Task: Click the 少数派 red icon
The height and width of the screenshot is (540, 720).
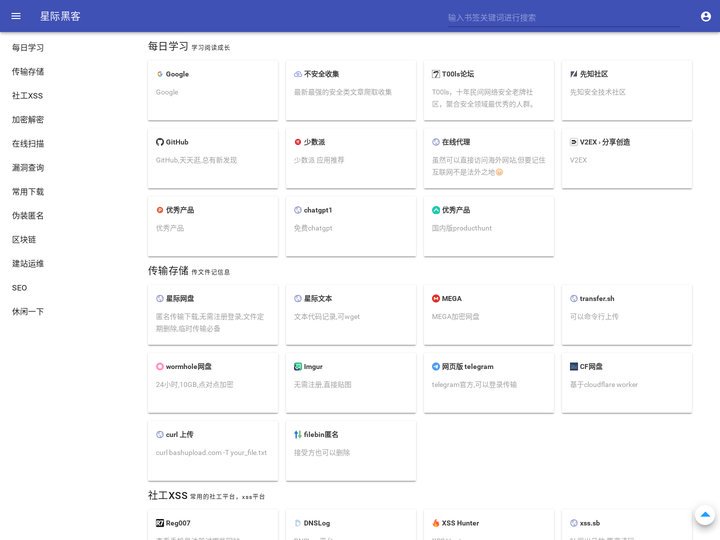Action: tap(298, 142)
